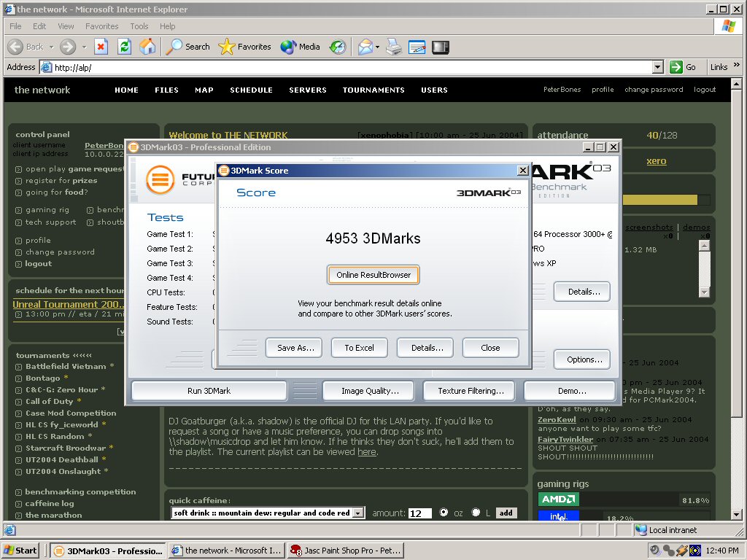The height and width of the screenshot is (560, 747).
Task: Open Mail button dropdown arrow
Action: (x=377, y=47)
